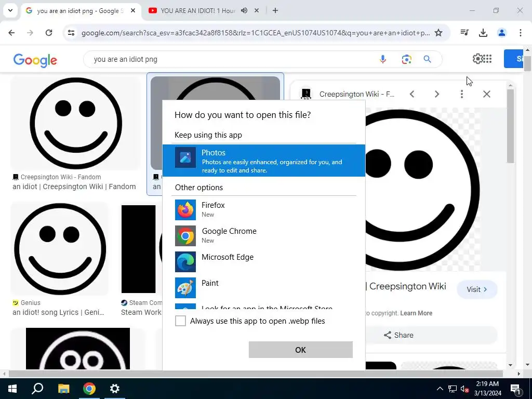Show previous image in preview panel
Image resolution: width=532 pixels, height=399 pixels.
click(412, 94)
